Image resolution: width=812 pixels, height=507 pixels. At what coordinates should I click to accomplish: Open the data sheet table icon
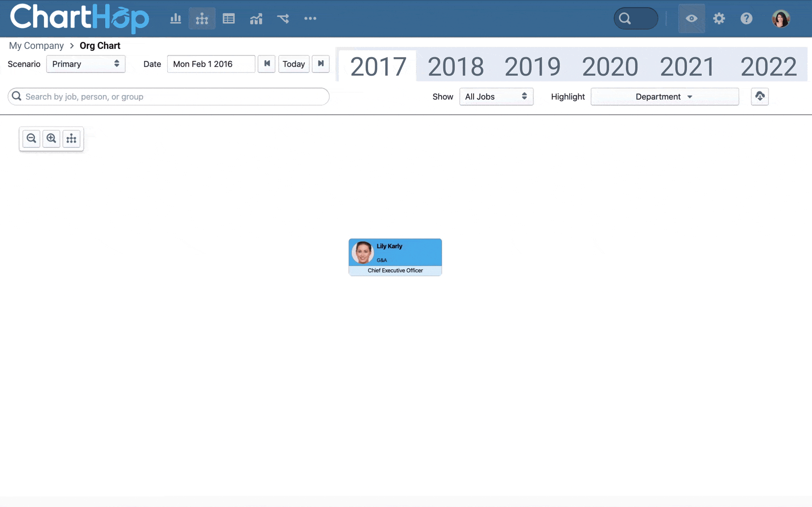click(x=228, y=18)
